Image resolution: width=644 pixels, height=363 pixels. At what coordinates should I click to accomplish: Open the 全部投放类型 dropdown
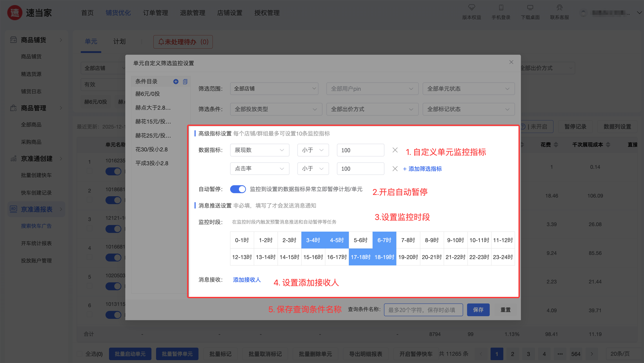coord(276,109)
